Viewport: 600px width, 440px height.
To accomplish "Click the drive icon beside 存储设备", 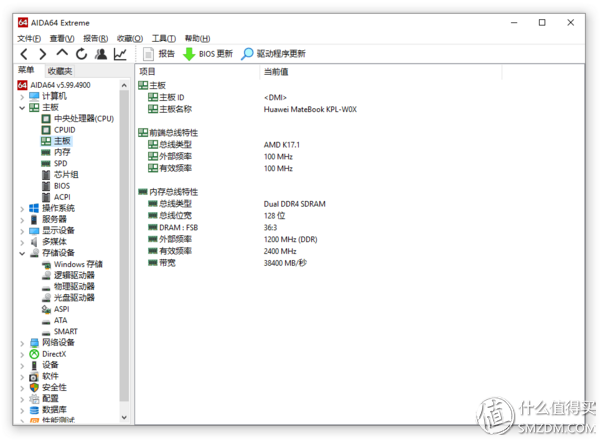I will pyautogui.click(x=34, y=253).
